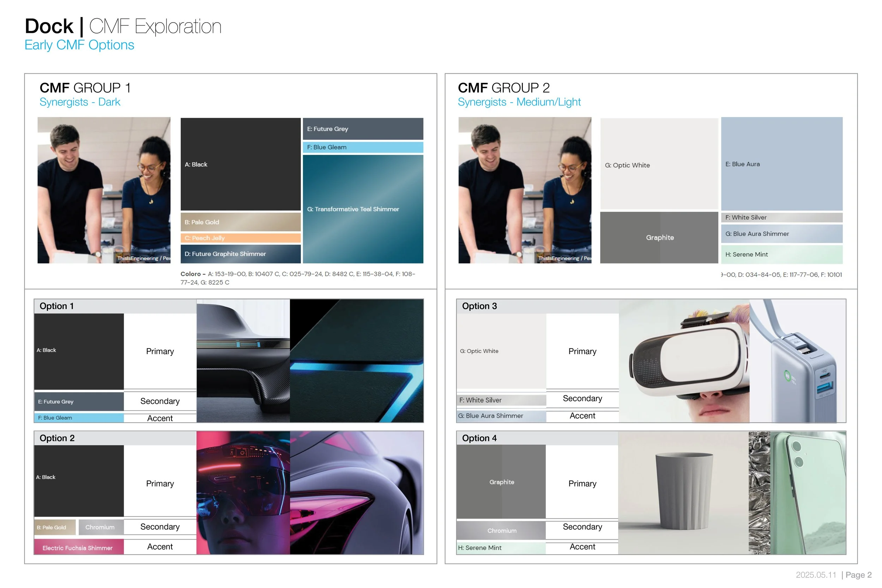Screen dimensions: 882x588
Task: Select the pink taillight car image
Action: point(356,492)
